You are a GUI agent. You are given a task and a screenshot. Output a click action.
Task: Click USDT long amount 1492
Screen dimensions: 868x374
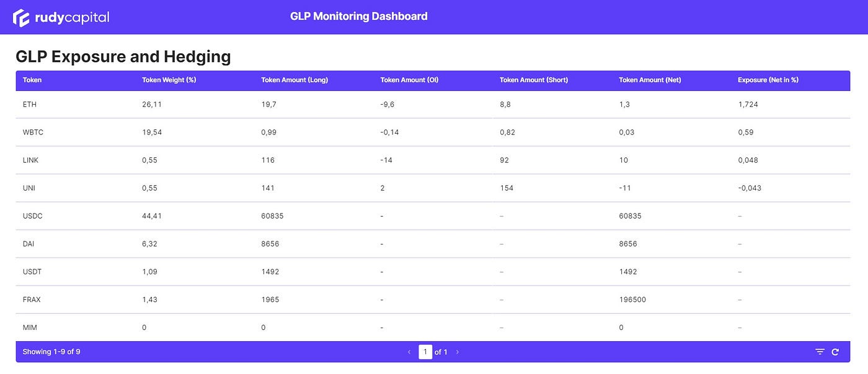270,272
